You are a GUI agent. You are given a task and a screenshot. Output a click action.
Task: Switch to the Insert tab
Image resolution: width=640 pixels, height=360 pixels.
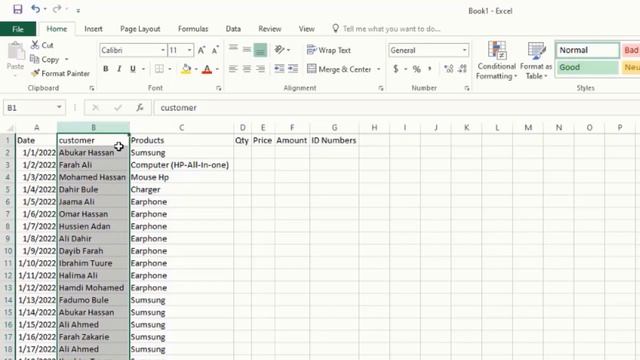[x=93, y=29]
